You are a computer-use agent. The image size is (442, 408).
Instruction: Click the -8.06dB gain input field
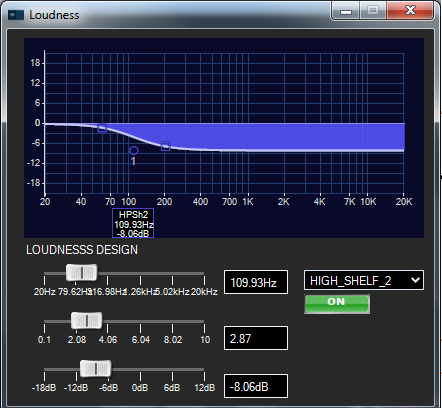pos(256,386)
